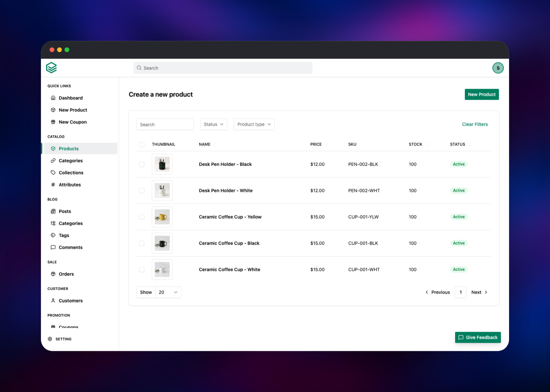Check the Desk Pen Holder - White row

(x=142, y=191)
